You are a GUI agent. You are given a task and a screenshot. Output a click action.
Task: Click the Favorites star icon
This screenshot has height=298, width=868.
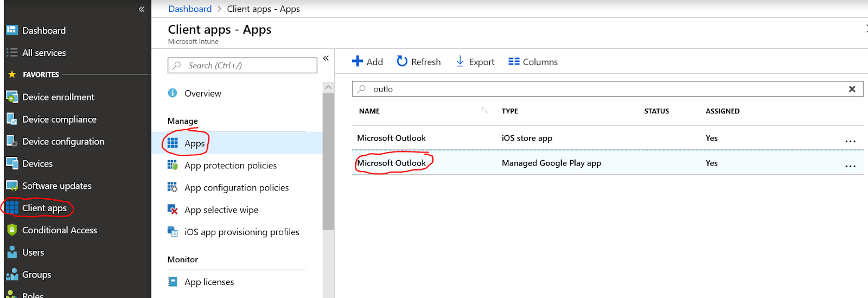(x=12, y=74)
